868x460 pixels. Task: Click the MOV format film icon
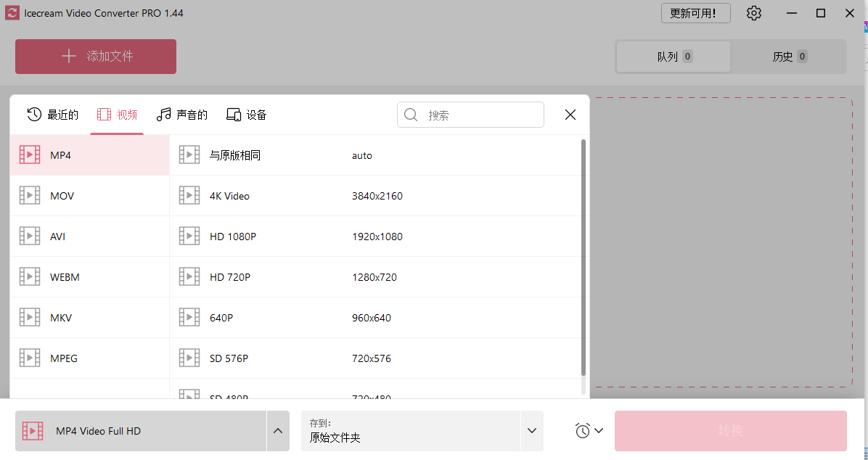30,196
